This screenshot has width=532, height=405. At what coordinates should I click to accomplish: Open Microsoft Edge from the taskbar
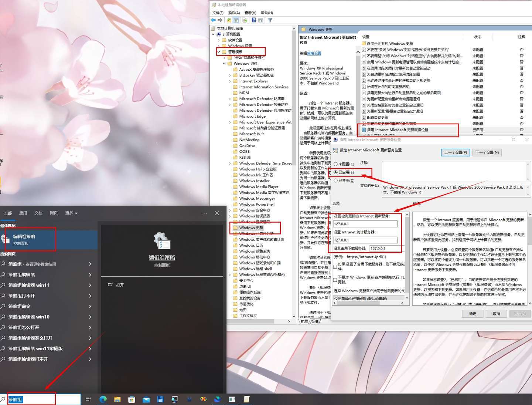click(103, 399)
